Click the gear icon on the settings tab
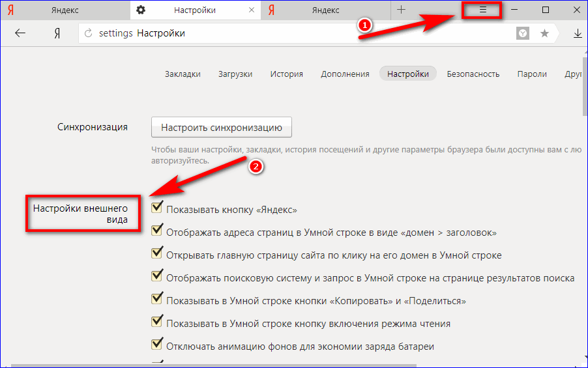This screenshot has height=368, width=588. 141,10
